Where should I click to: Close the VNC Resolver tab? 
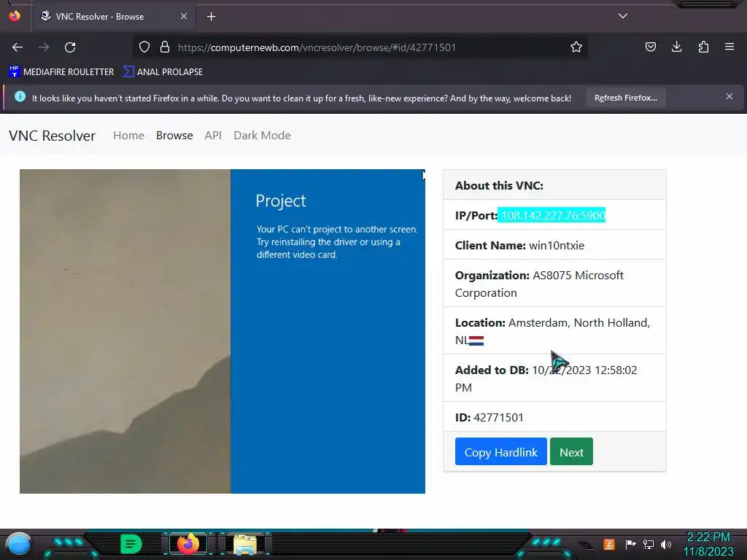click(184, 16)
